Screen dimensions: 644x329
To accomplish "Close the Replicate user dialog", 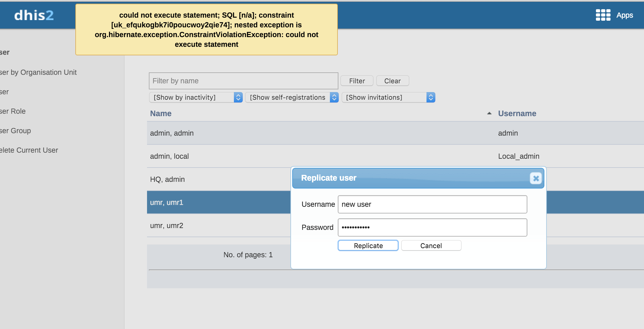I will point(536,178).
